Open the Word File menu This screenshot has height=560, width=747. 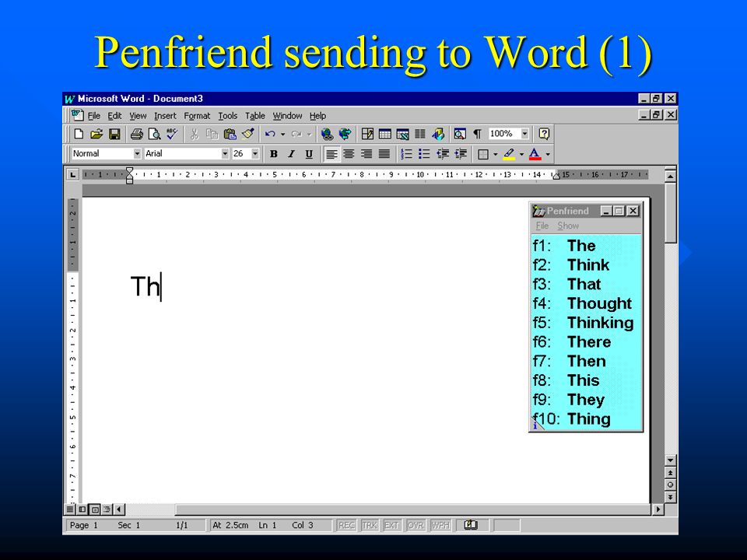tap(94, 116)
